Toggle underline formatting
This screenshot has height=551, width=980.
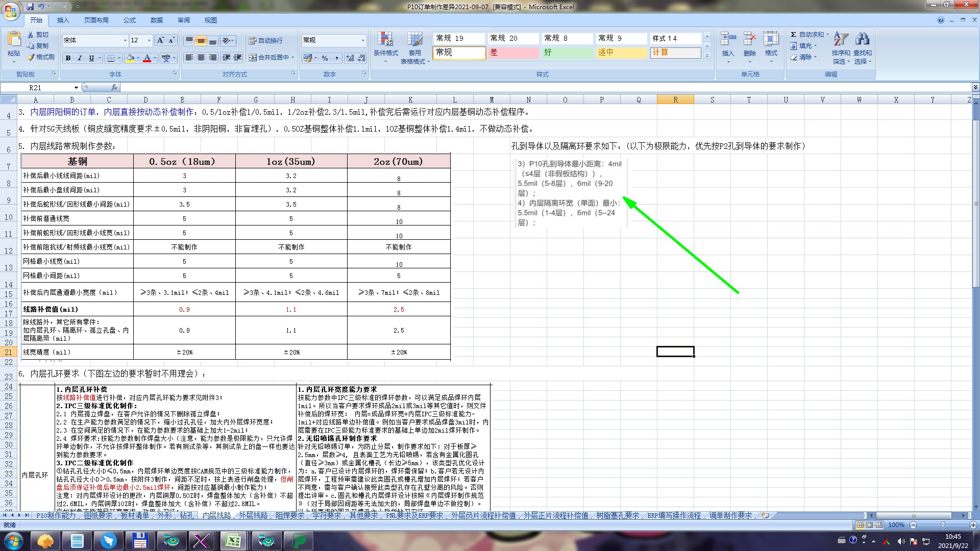pos(91,58)
